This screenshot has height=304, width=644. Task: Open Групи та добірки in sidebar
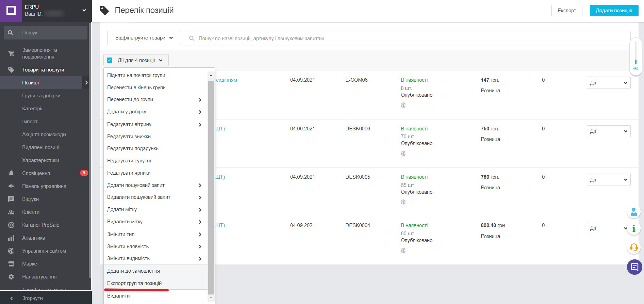pyautogui.click(x=41, y=96)
